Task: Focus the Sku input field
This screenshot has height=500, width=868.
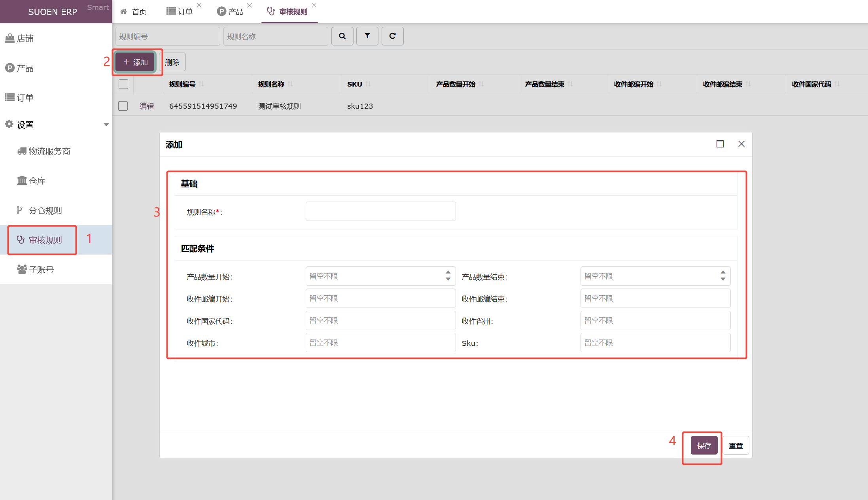Action: 655,342
